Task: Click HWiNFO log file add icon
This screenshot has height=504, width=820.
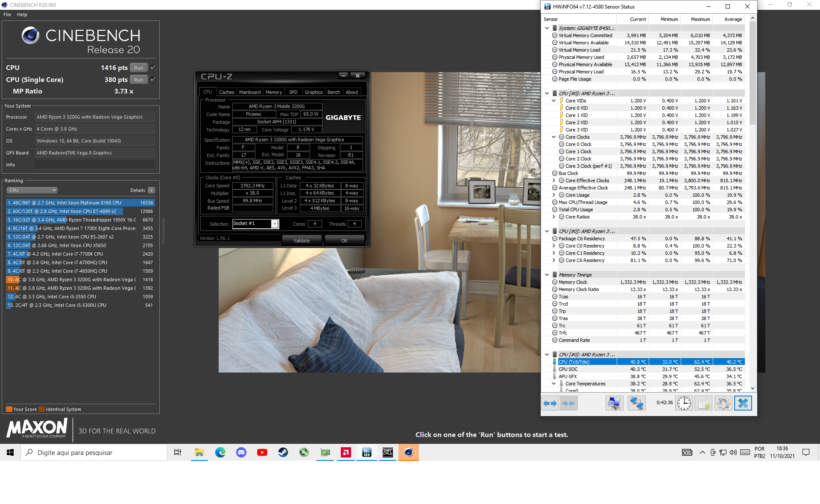Action: [703, 403]
